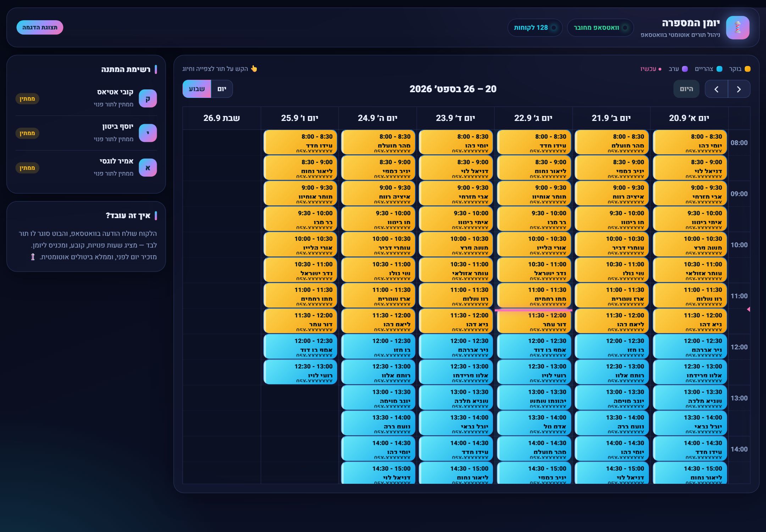Screen dimensions: 766x532
Task: Click the pink current-time arrow marker
Action: (x=748, y=310)
